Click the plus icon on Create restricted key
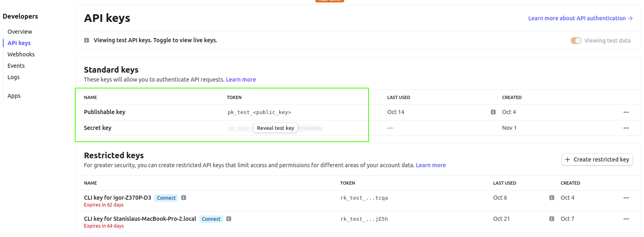 567,159
